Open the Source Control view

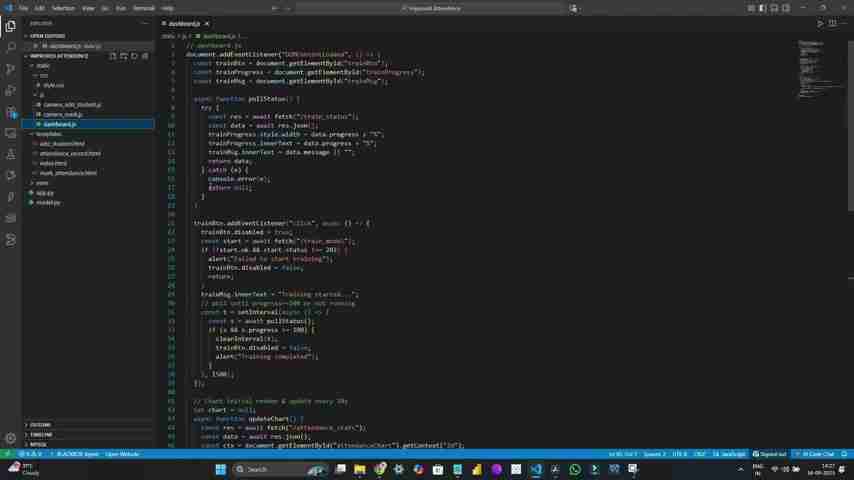click(10, 69)
